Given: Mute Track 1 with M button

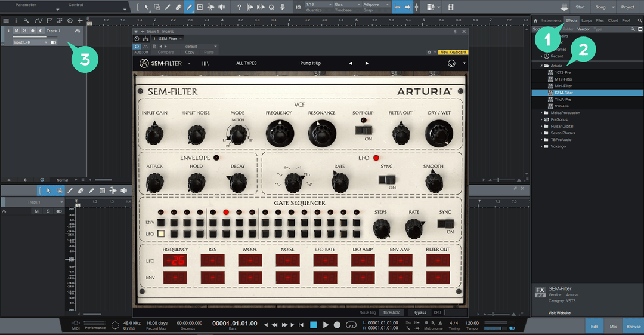Looking at the screenshot, I should coord(17,31).
